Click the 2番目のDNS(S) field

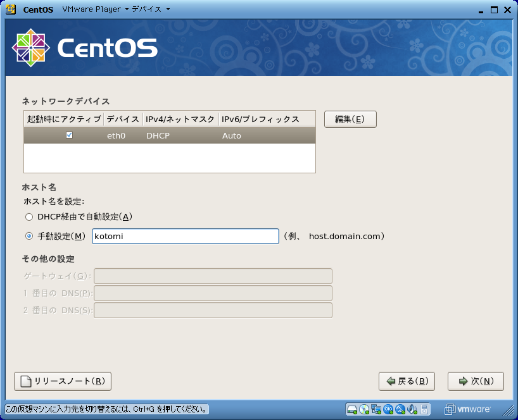coord(213,311)
